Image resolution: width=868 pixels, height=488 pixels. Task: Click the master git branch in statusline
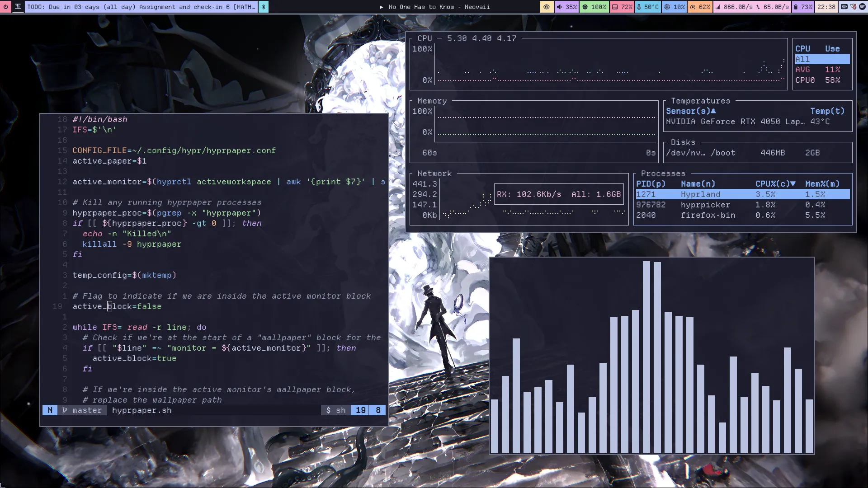click(x=82, y=410)
